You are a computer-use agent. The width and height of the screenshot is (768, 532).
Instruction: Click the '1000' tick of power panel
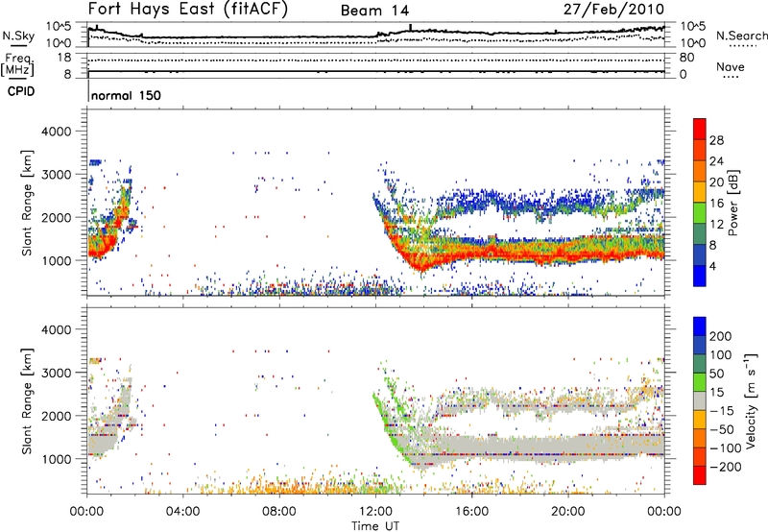56,260
